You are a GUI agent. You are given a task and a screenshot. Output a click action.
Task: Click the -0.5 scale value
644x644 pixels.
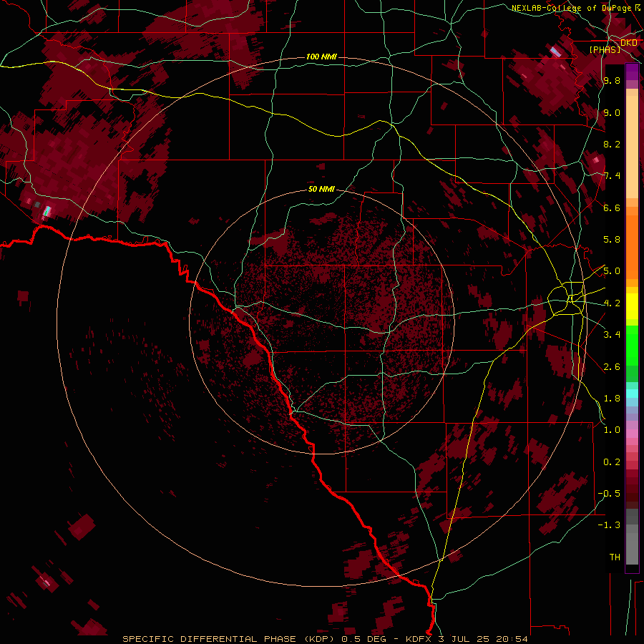click(609, 494)
